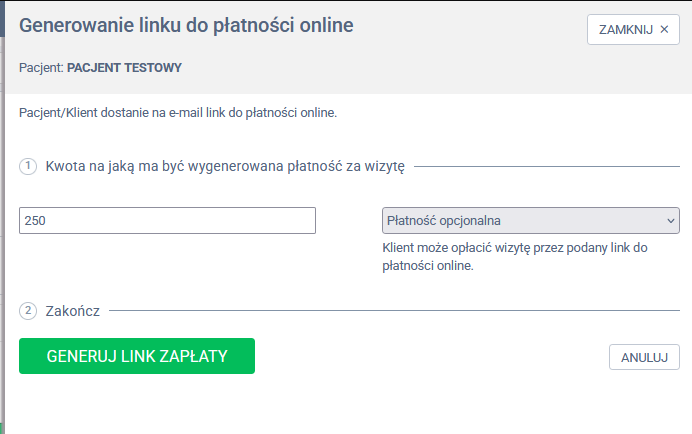Close the dialog via ZAMKNIJ button

pyautogui.click(x=633, y=30)
